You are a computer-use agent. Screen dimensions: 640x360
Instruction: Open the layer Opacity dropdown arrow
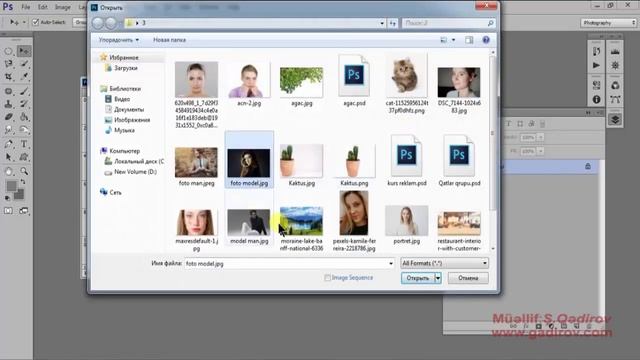540,138
